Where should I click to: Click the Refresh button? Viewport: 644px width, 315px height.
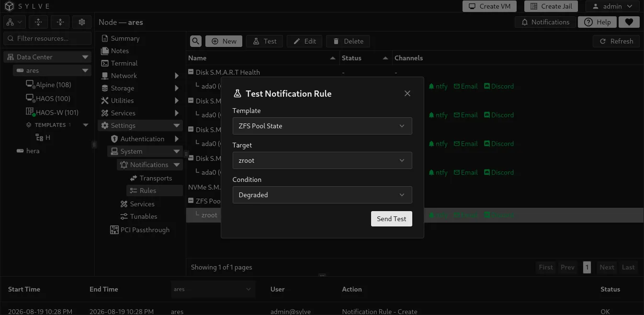616,41
